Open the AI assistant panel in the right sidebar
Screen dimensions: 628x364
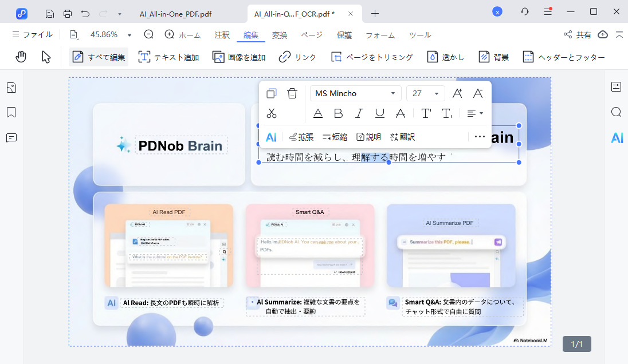[616, 137]
